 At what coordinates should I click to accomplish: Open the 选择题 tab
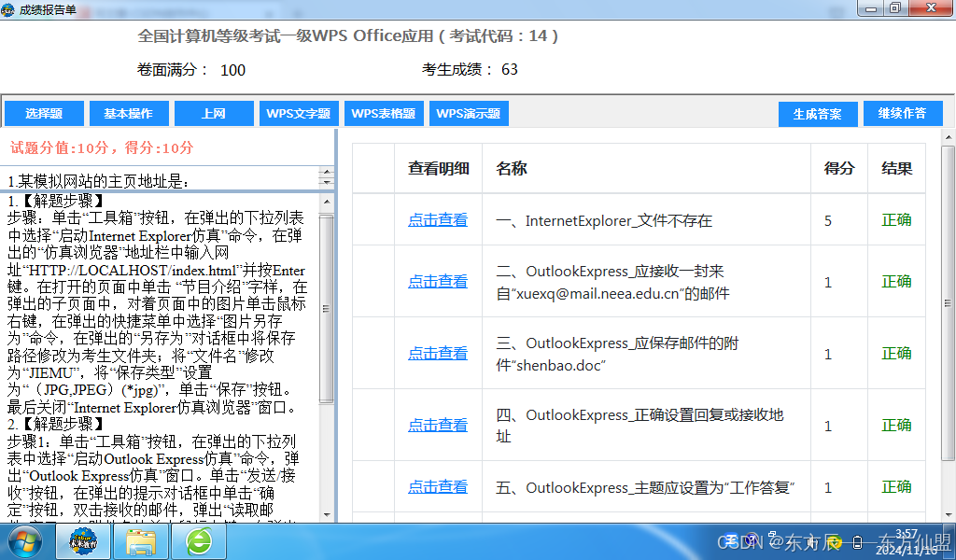pyautogui.click(x=44, y=113)
